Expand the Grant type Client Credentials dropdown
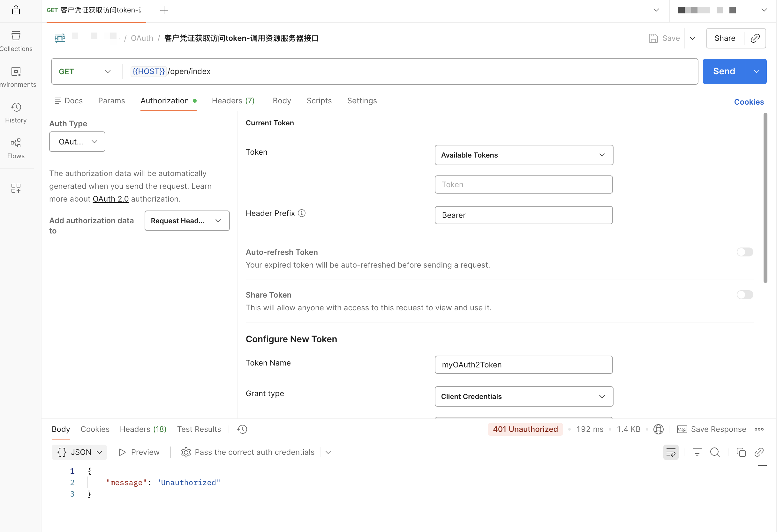 [x=524, y=396]
